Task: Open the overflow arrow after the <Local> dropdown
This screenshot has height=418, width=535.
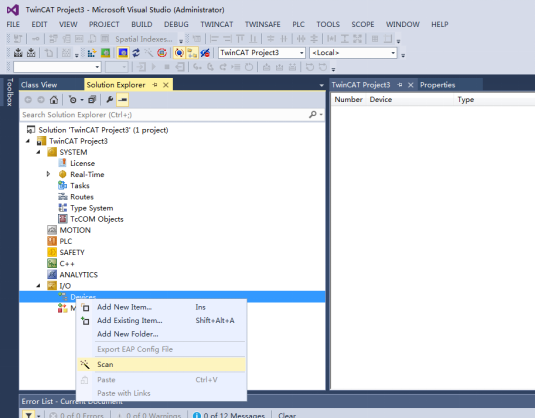Action: coord(403,55)
